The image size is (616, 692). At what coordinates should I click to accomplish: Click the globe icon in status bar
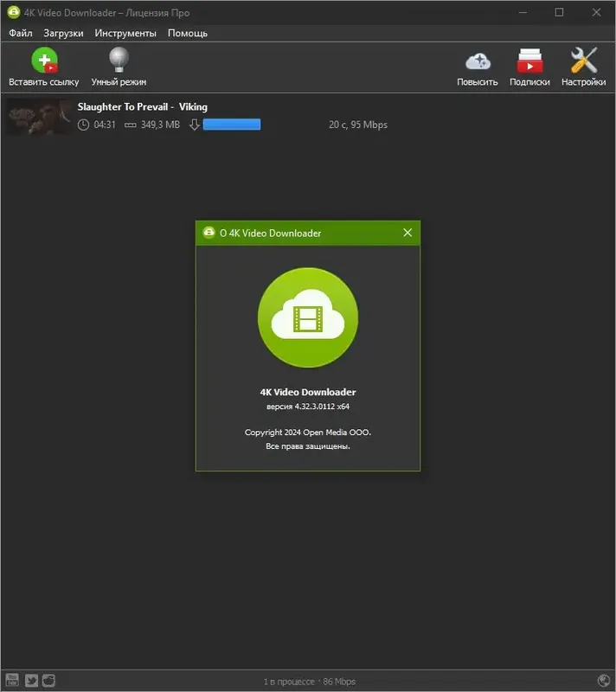coord(604,681)
